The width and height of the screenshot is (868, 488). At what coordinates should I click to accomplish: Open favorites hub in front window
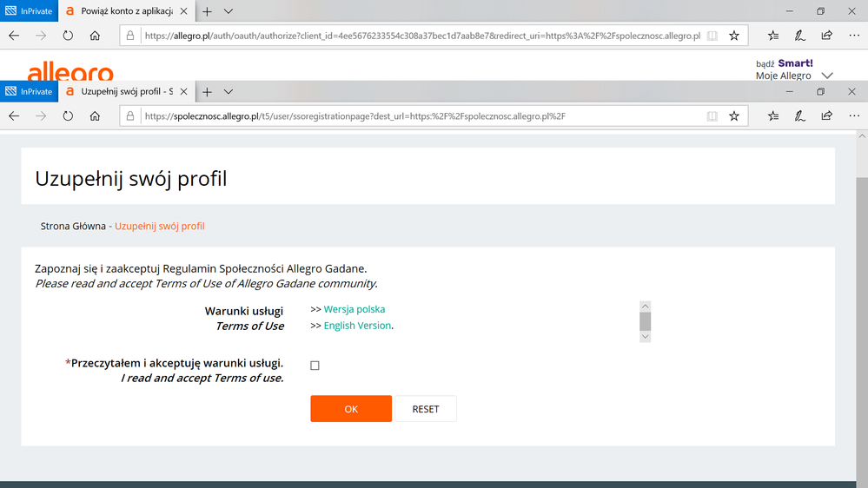tap(773, 115)
